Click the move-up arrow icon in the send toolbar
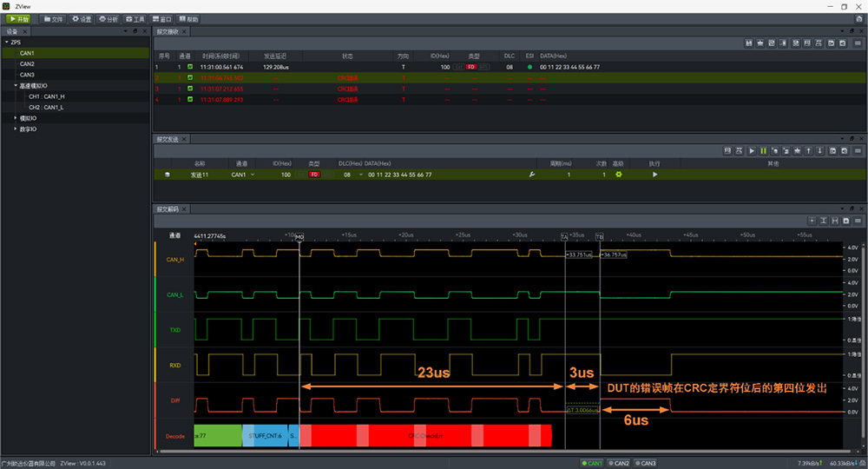The width and height of the screenshot is (868, 469). pyautogui.click(x=809, y=151)
